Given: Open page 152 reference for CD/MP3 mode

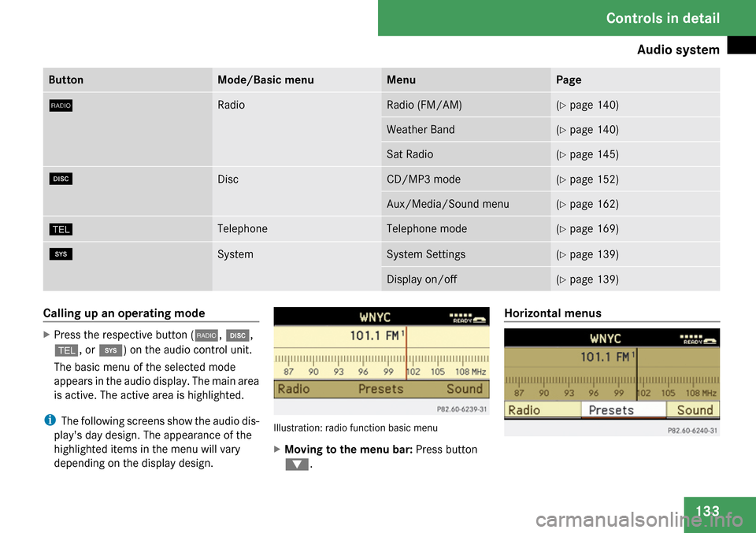Looking at the screenshot, I should pyautogui.click(x=587, y=180).
